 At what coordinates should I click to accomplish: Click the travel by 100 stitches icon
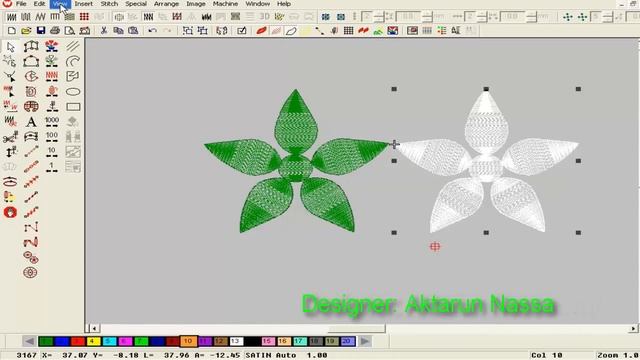coord(52,136)
